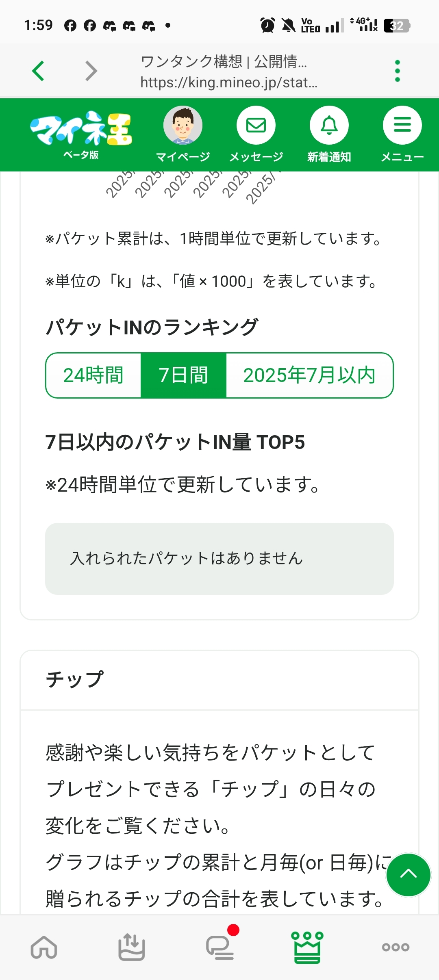Open 新着通知 bell icon

pyautogui.click(x=329, y=126)
